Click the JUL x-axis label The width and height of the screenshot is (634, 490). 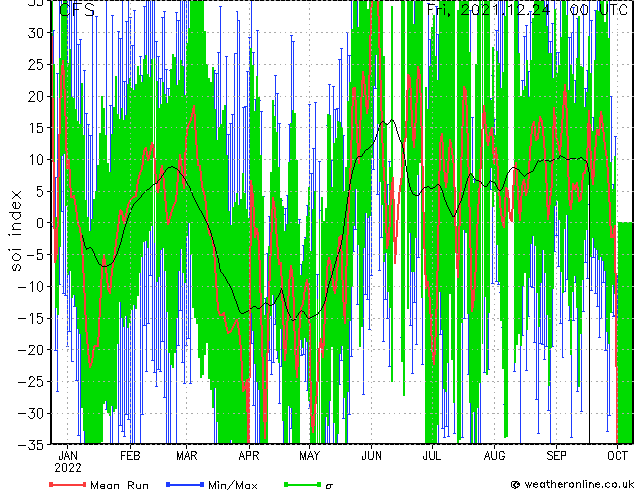(x=432, y=456)
